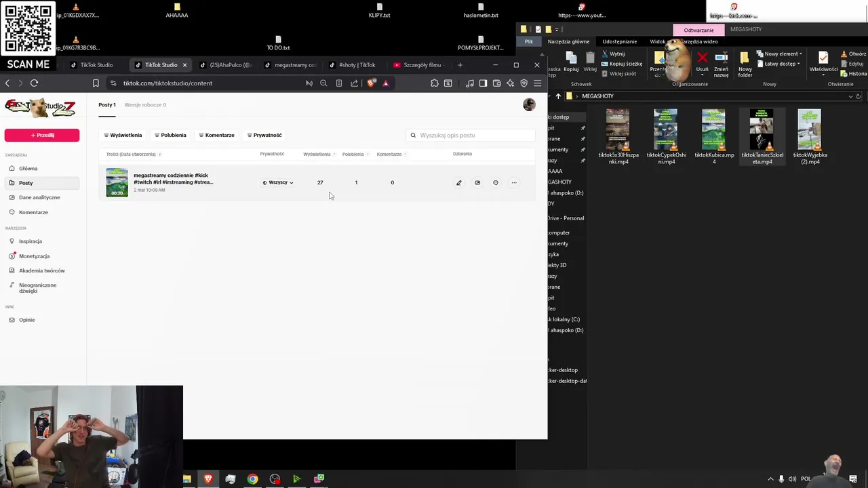Go up one folder with Explorer's up arrow

pos(558,96)
